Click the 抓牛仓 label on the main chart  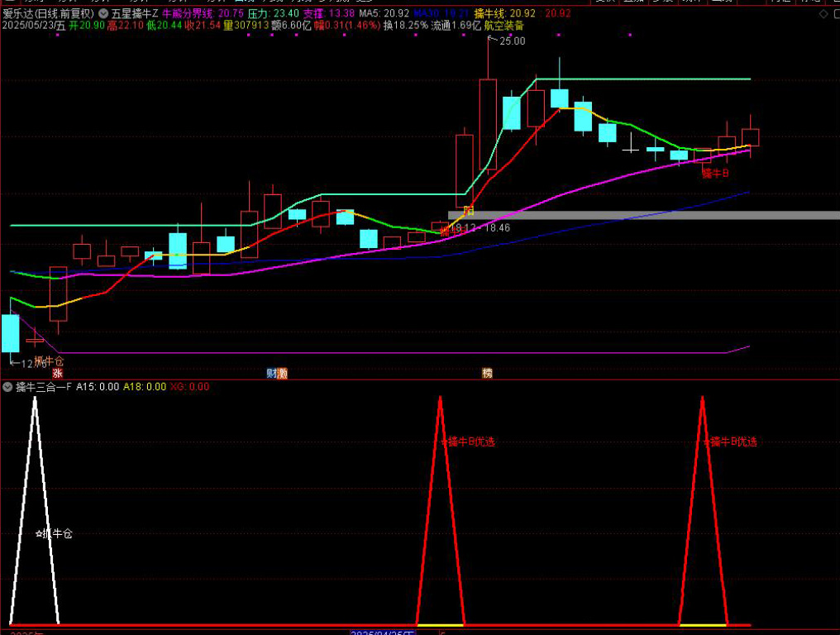point(48,361)
